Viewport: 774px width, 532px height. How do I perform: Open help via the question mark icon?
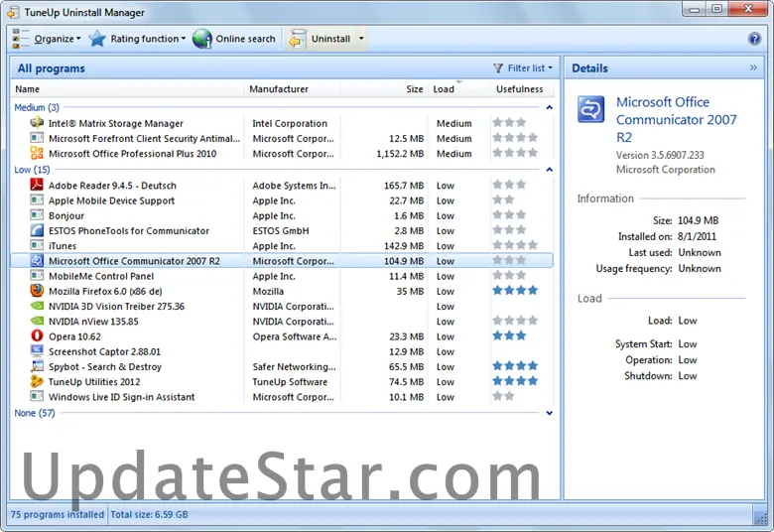(x=754, y=39)
